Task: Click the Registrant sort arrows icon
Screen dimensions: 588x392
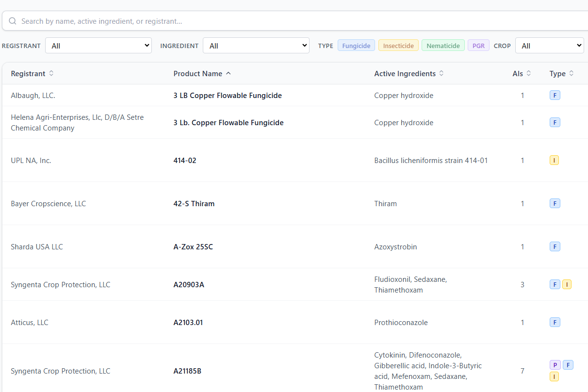Action: tap(51, 73)
